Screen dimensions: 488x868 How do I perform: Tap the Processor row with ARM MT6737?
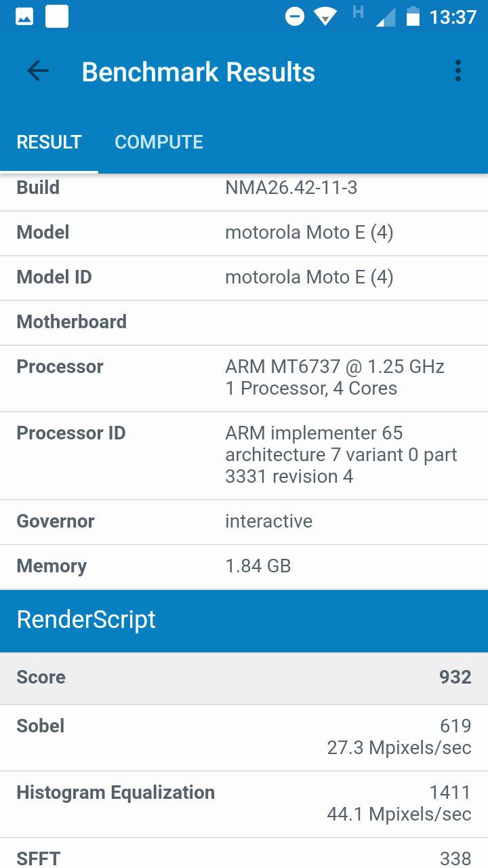coord(244,378)
